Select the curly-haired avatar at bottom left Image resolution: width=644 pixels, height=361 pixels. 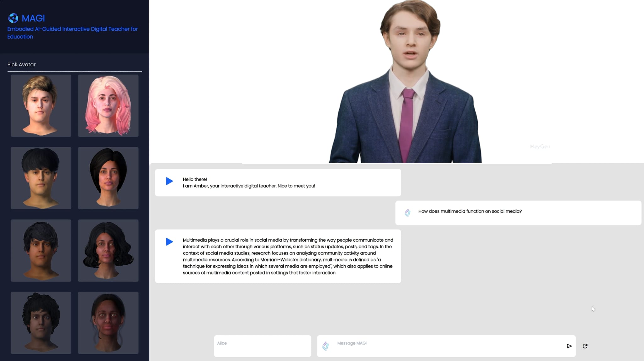[x=41, y=323]
